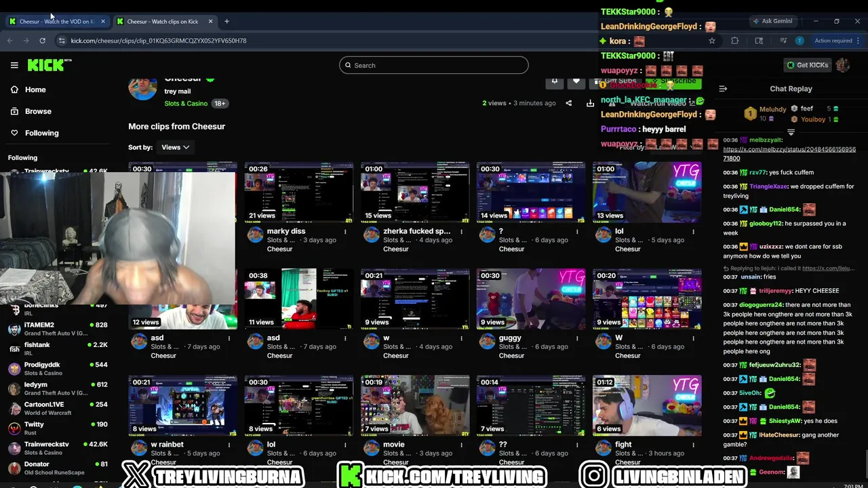This screenshot has width=868, height=488.
Task: Open options menu for '??' clip
Action: click(x=577, y=445)
